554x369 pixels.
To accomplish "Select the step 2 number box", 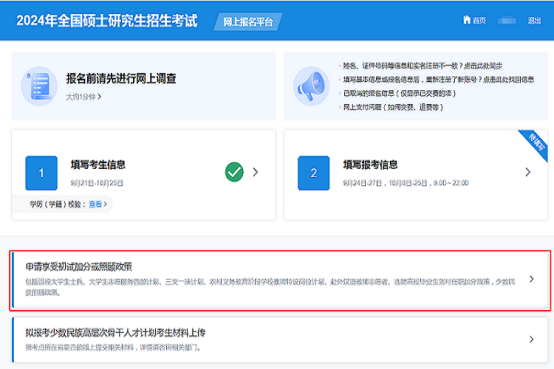I will pyautogui.click(x=314, y=173).
